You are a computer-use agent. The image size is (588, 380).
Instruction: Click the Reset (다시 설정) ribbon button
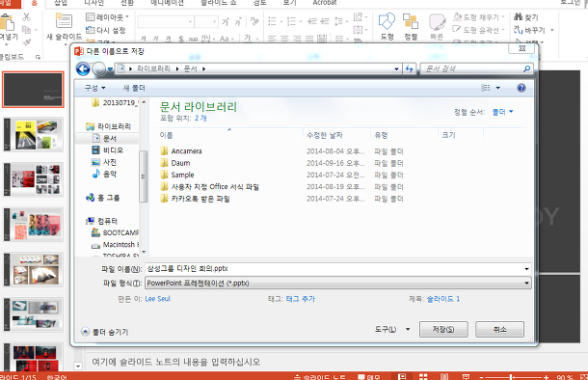coord(106,30)
